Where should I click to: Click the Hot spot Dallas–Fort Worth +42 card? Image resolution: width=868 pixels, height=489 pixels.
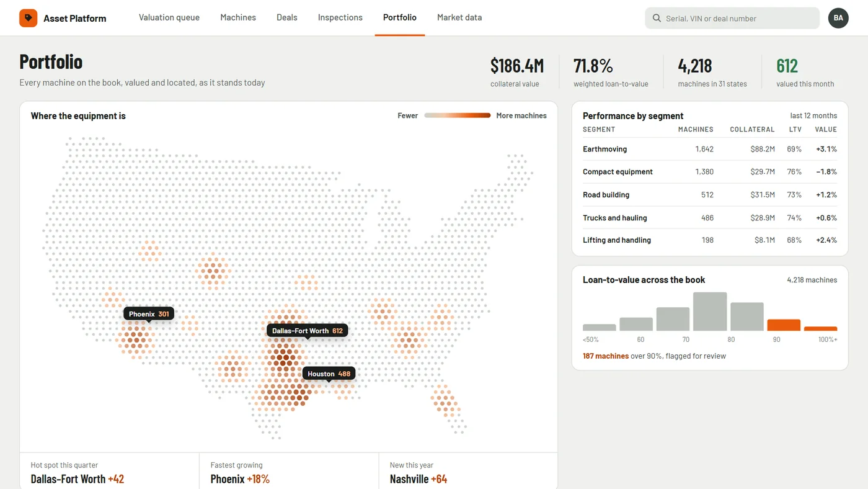click(x=109, y=471)
